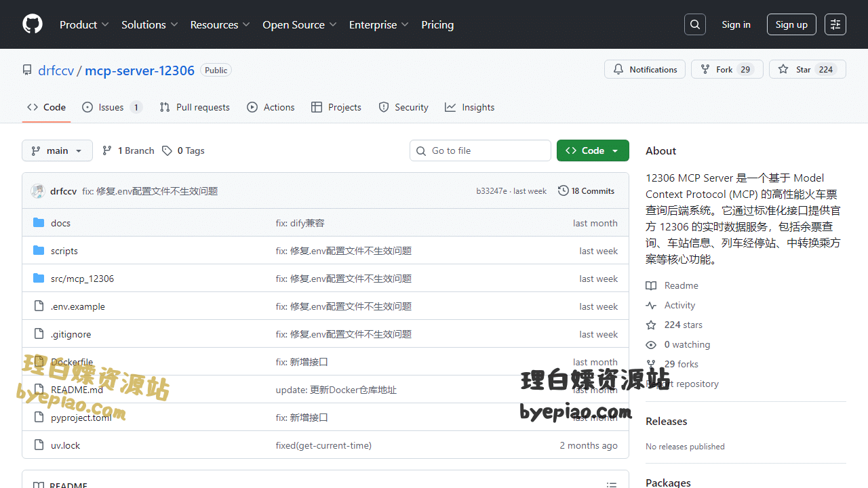This screenshot has height=488, width=868.
Task: Click the .env.example file icon
Action: coord(39,306)
